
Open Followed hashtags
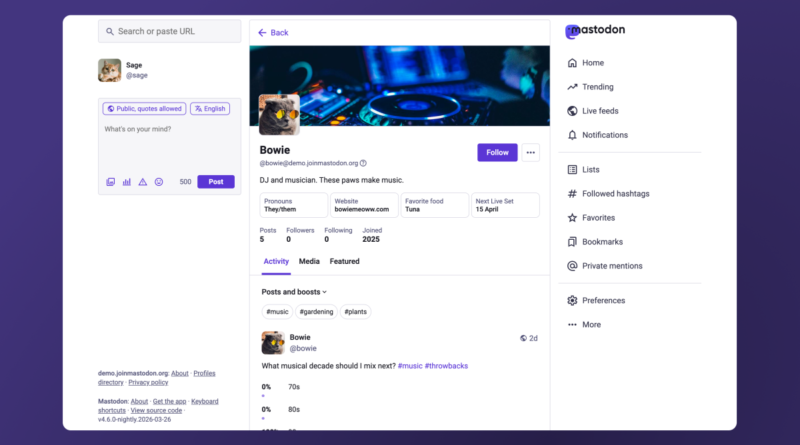click(x=608, y=193)
